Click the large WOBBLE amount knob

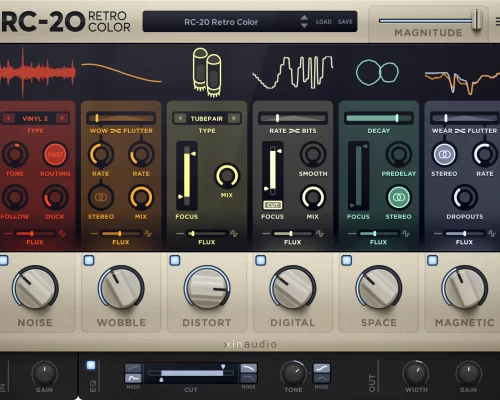pos(121,287)
